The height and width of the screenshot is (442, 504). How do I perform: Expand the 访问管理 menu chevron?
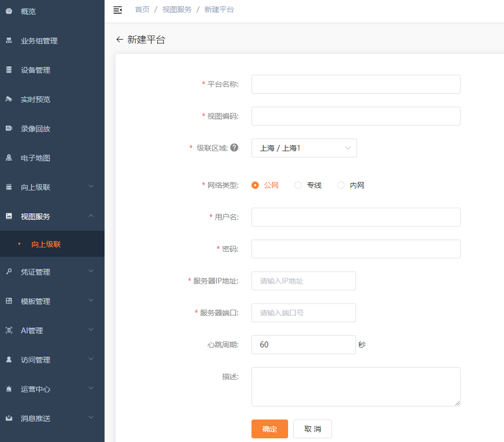click(x=91, y=359)
